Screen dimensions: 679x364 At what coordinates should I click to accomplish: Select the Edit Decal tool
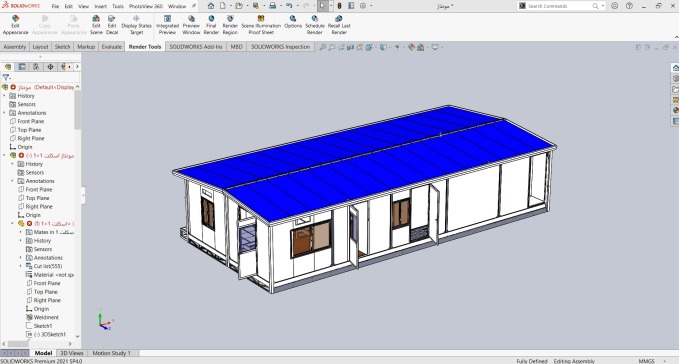click(x=112, y=25)
